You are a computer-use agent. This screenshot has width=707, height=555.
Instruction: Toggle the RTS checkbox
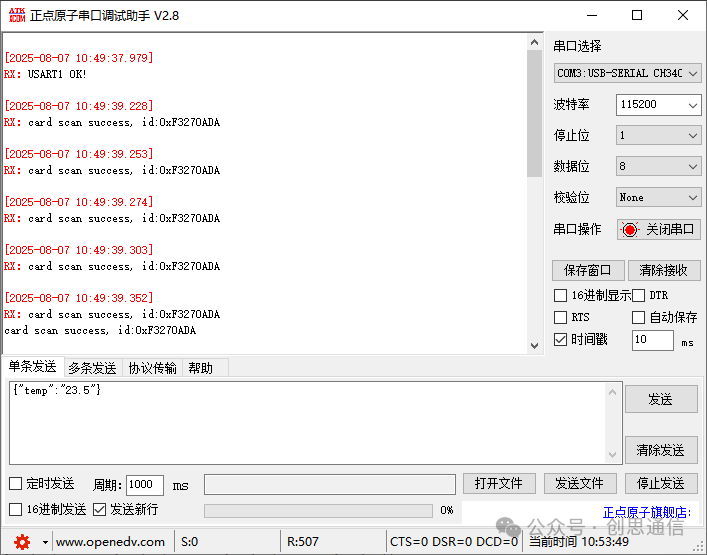(x=560, y=317)
